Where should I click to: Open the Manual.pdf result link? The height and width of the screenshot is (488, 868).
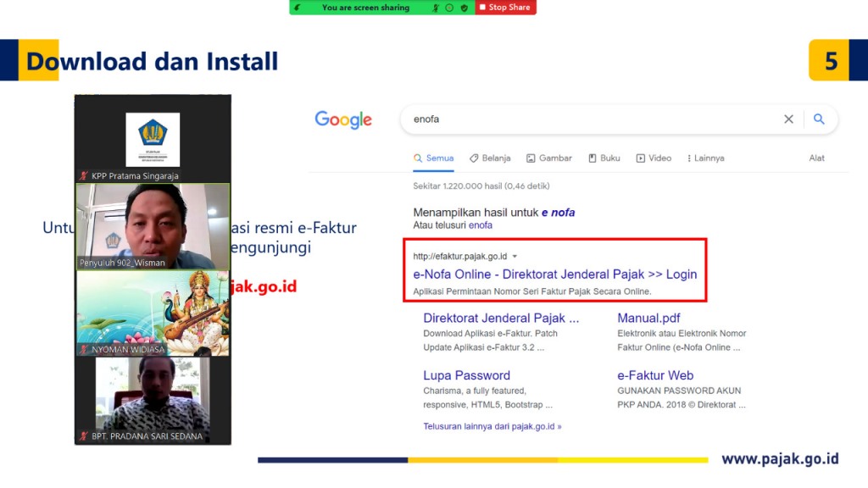click(x=648, y=319)
